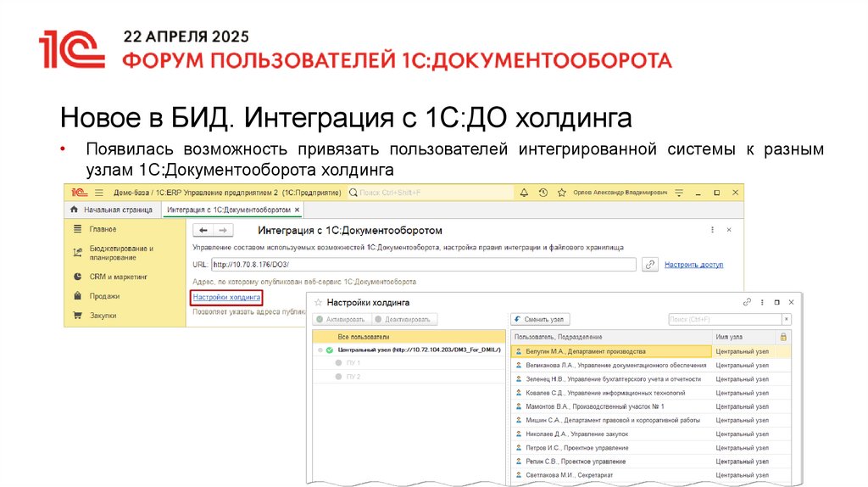Open more menu in Настройки холдинга window
The image size is (868, 487).
762,303
